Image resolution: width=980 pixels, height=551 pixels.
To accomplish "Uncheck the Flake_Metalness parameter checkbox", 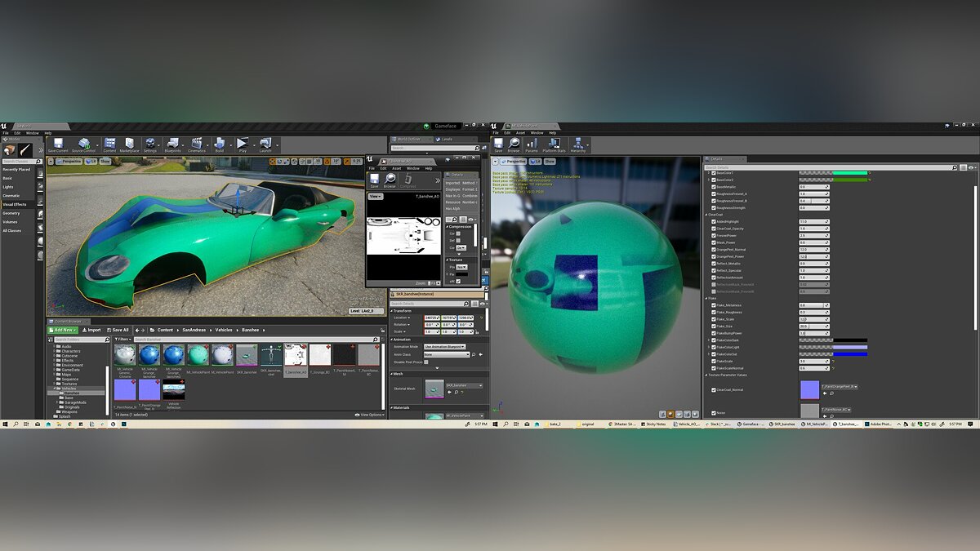I will click(713, 305).
